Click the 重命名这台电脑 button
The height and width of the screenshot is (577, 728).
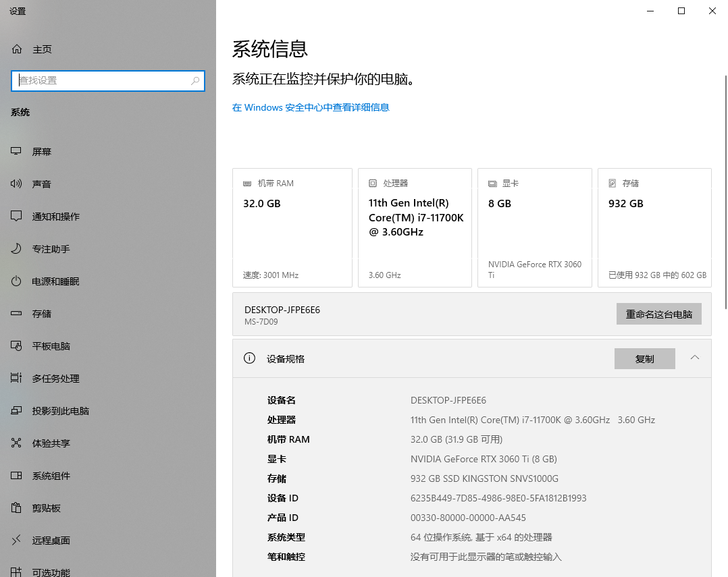(658, 314)
